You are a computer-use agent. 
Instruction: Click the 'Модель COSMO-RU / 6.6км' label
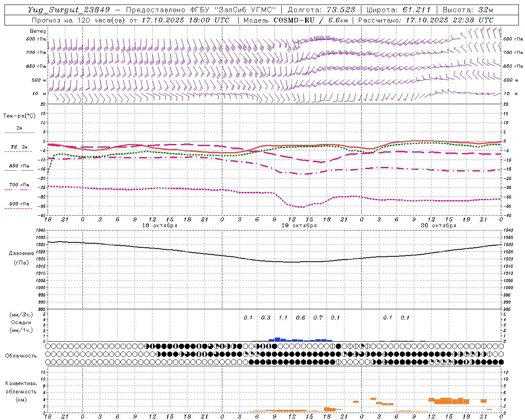click(296, 20)
